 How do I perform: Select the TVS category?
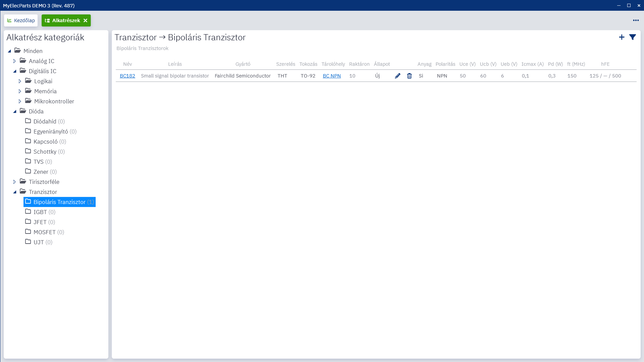[x=39, y=162]
